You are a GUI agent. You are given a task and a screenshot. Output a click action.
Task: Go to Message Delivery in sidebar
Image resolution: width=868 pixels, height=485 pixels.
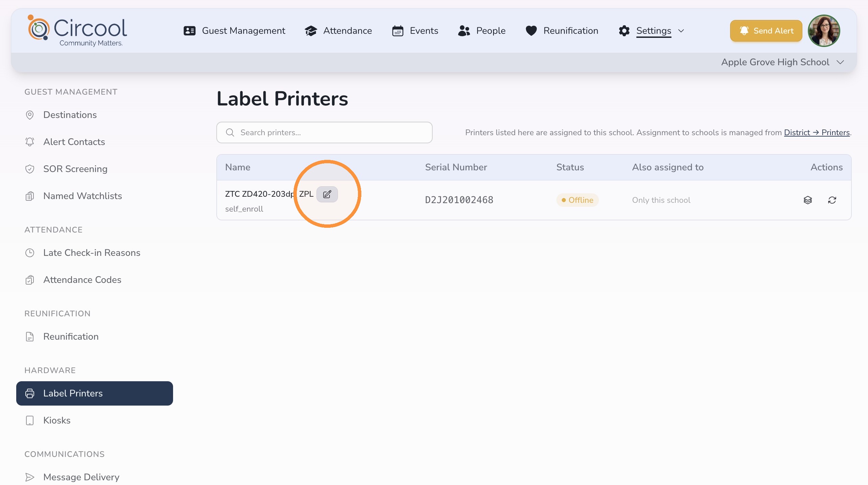(x=95, y=477)
